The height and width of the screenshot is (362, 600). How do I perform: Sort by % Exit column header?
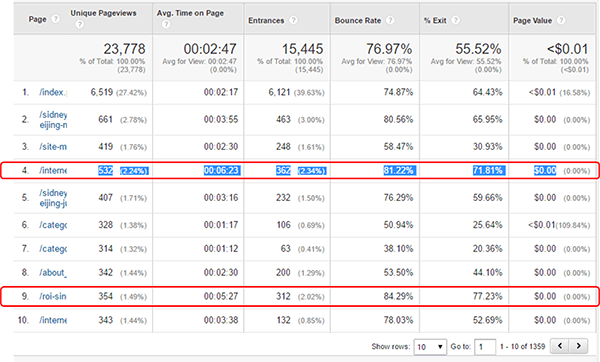click(x=435, y=21)
